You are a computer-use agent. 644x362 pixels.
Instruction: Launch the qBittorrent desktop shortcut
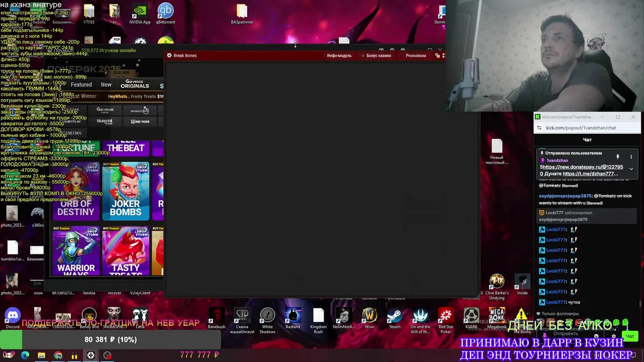pyautogui.click(x=166, y=14)
